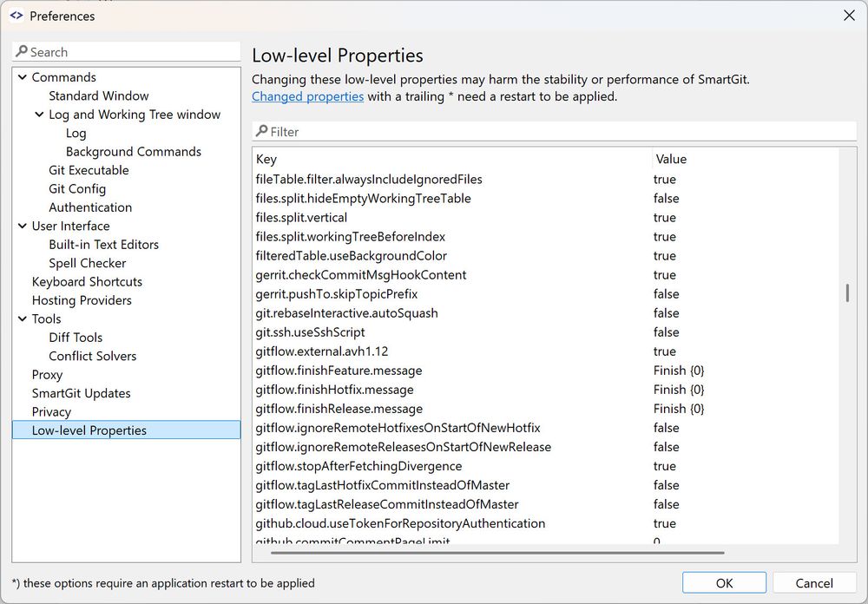The height and width of the screenshot is (604, 868).
Task: Open the Changed properties link
Action: pos(308,96)
